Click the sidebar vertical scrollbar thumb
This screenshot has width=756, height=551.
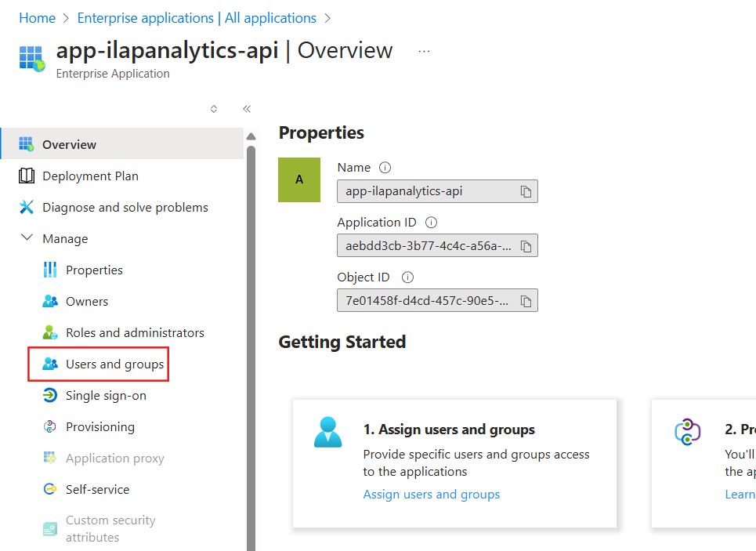tap(251, 347)
